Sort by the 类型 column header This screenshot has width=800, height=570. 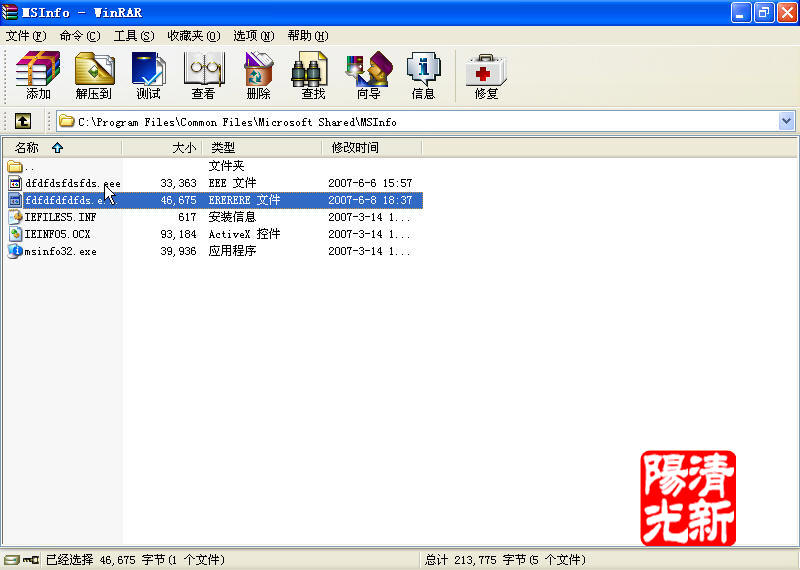[x=262, y=148]
